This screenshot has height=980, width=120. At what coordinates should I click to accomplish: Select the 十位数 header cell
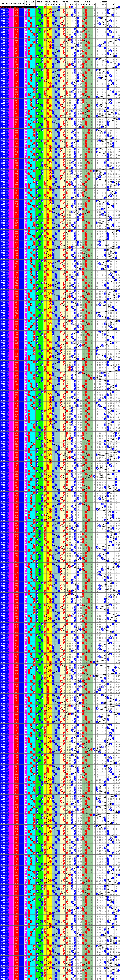click(39, 2)
